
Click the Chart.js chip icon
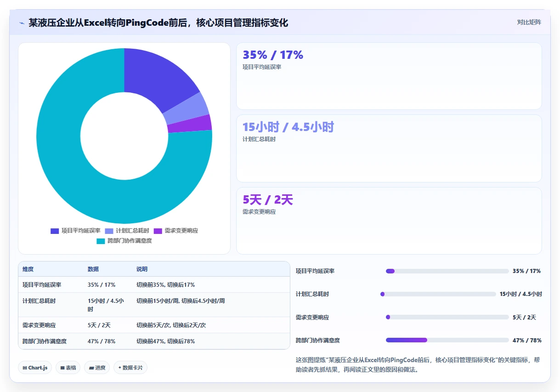tap(25, 368)
